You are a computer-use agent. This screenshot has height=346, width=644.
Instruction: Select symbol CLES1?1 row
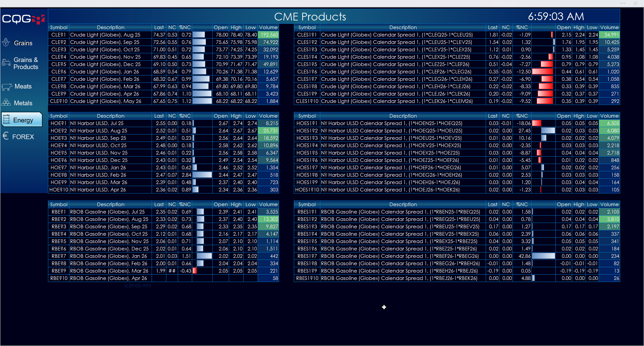tap(307, 35)
